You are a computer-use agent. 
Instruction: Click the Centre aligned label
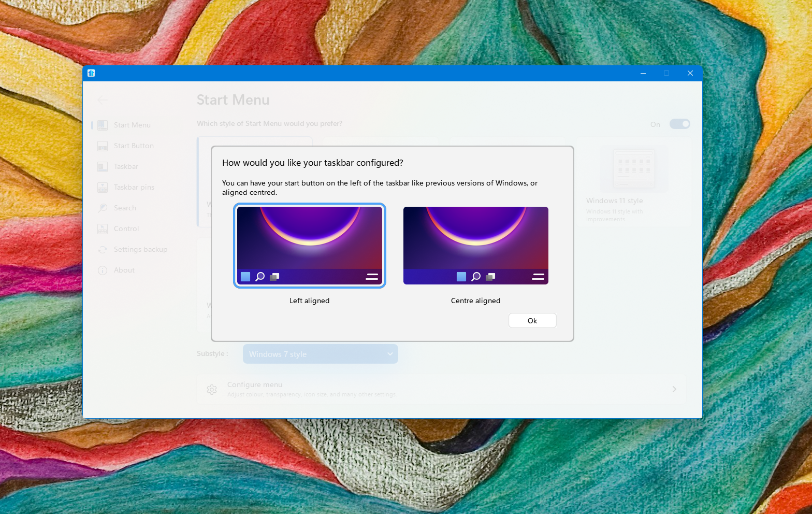476,301
